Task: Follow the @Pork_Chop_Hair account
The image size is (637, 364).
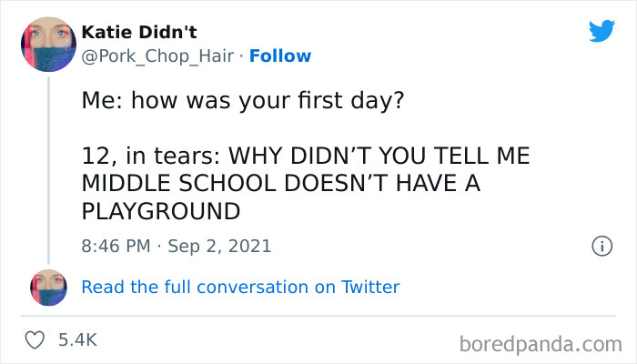Action: tap(281, 56)
